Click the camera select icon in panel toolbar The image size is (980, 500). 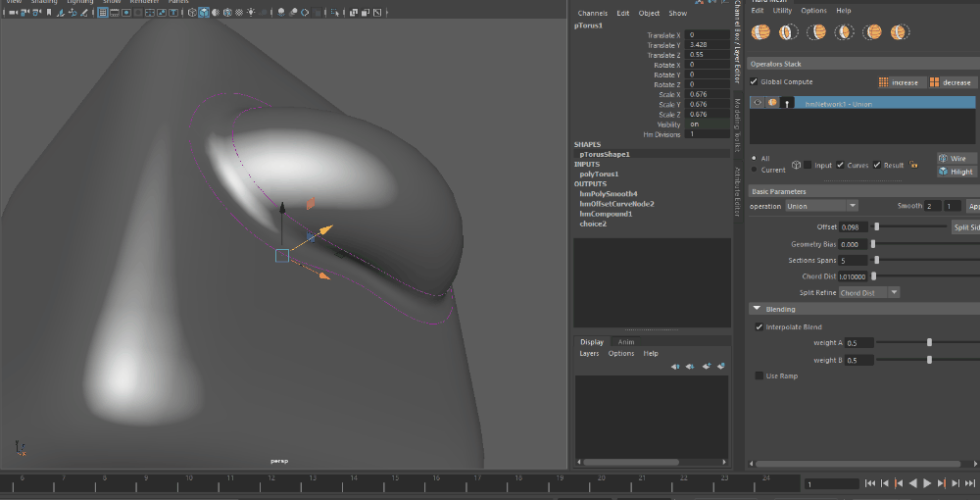(x=13, y=12)
